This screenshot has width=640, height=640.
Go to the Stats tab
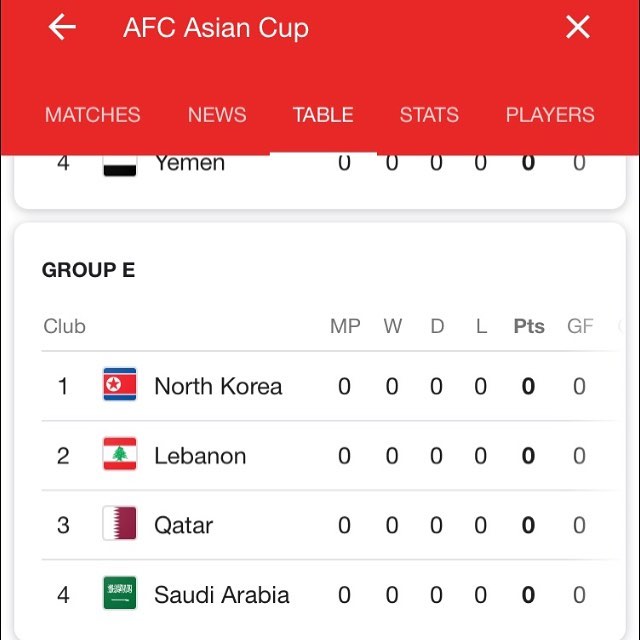pyautogui.click(x=429, y=115)
